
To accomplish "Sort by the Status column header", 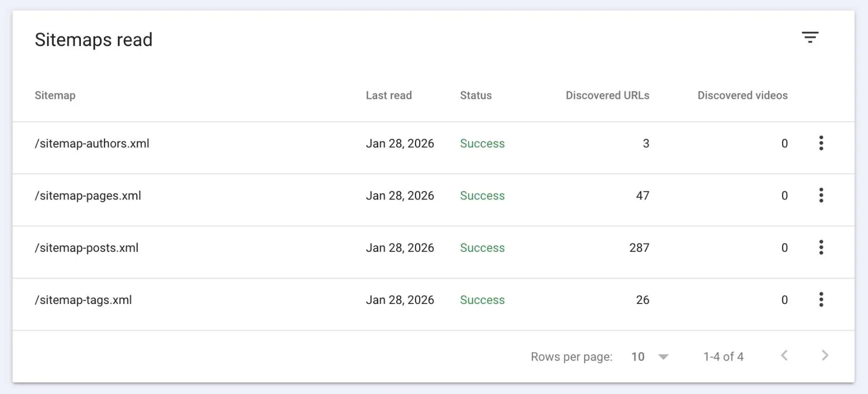I will 475,96.
